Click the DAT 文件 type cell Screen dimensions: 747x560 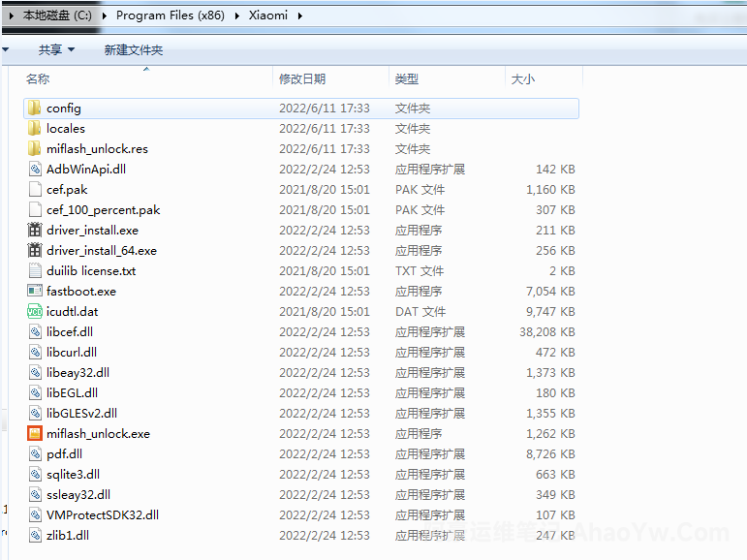pos(420,312)
